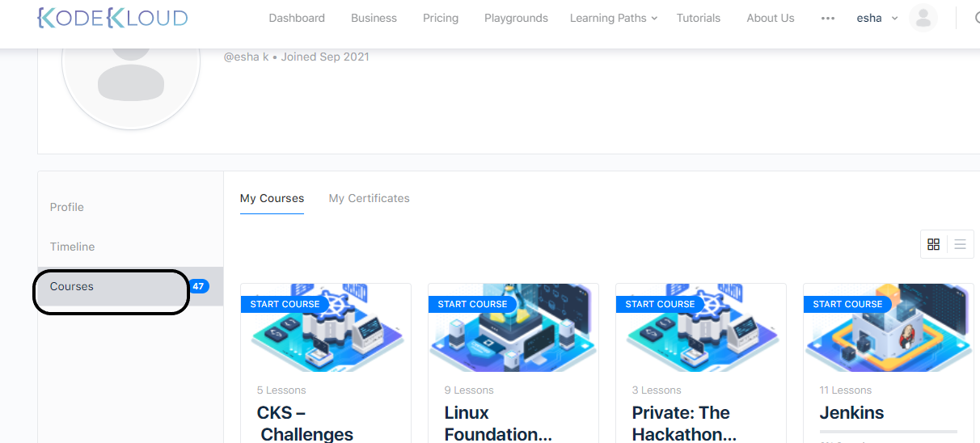Viewport: 980px width, 443px height.
Task: Open the Dashboard nav item
Action: [297, 18]
